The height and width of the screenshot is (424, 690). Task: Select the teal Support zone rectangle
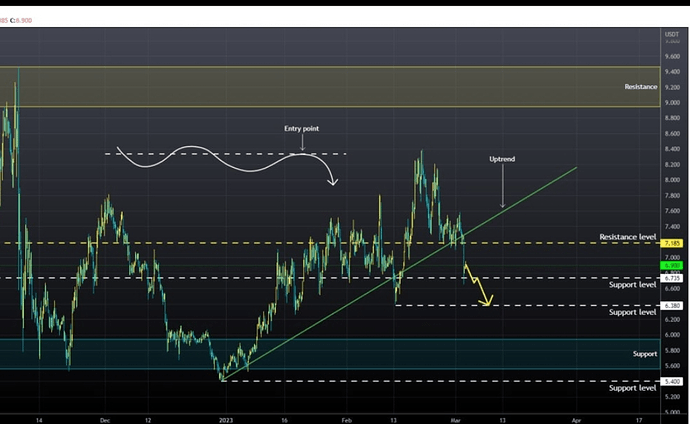click(330, 353)
